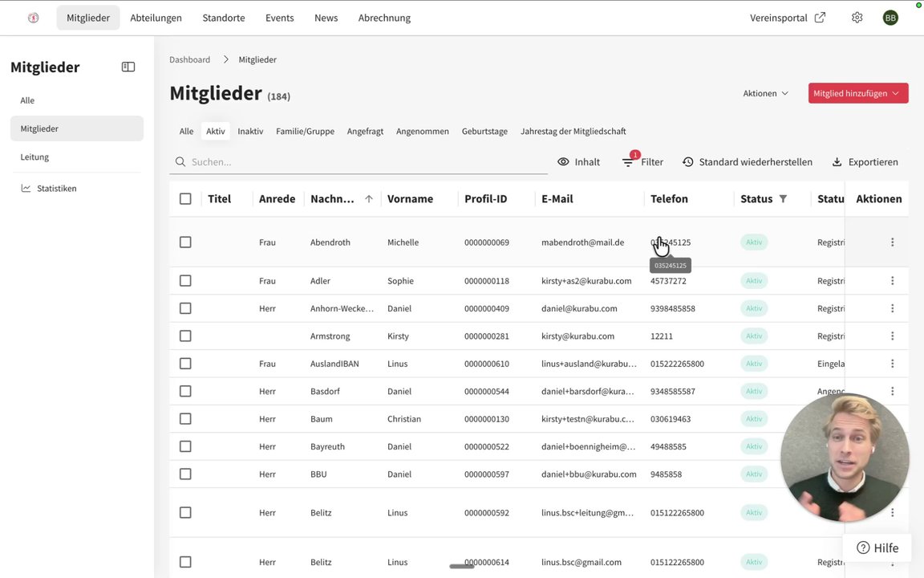Click phone number 9398485858
Image resolution: width=924 pixels, height=578 pixels.
click(673, 308)
